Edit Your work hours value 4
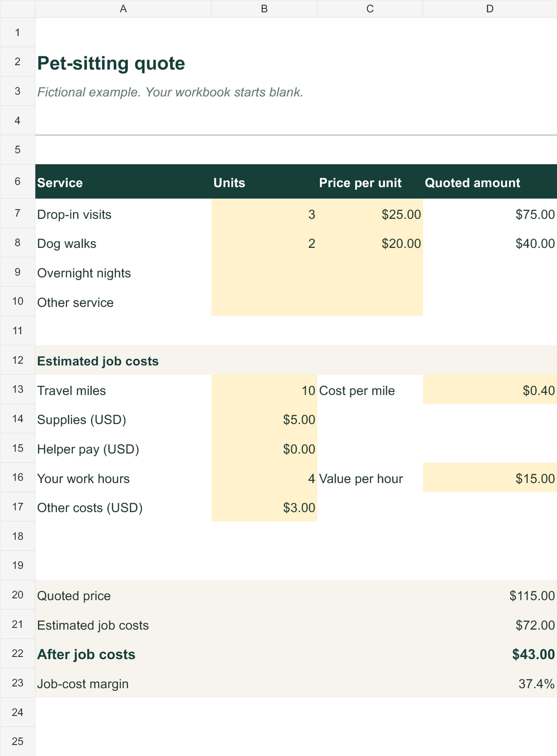This screenshot has height=756, width=557. (x=264, y=477)
